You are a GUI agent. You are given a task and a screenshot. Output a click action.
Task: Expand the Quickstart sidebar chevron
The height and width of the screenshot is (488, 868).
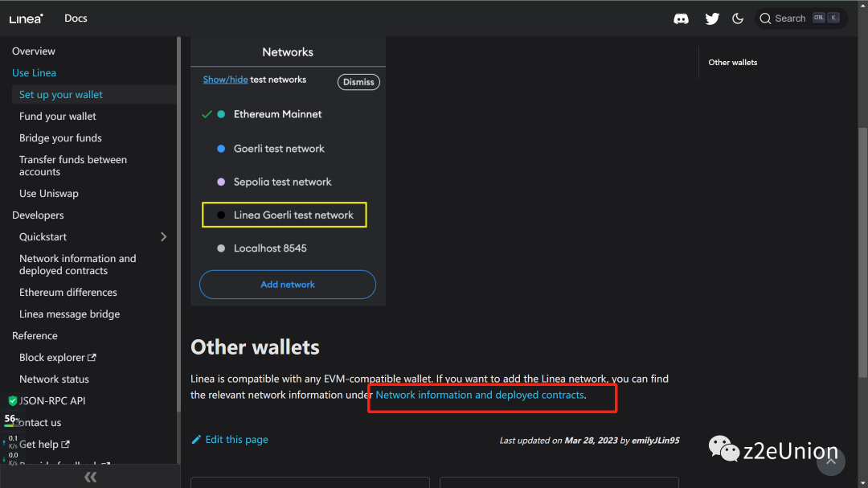pyautogui.click(x=164, y=237)
